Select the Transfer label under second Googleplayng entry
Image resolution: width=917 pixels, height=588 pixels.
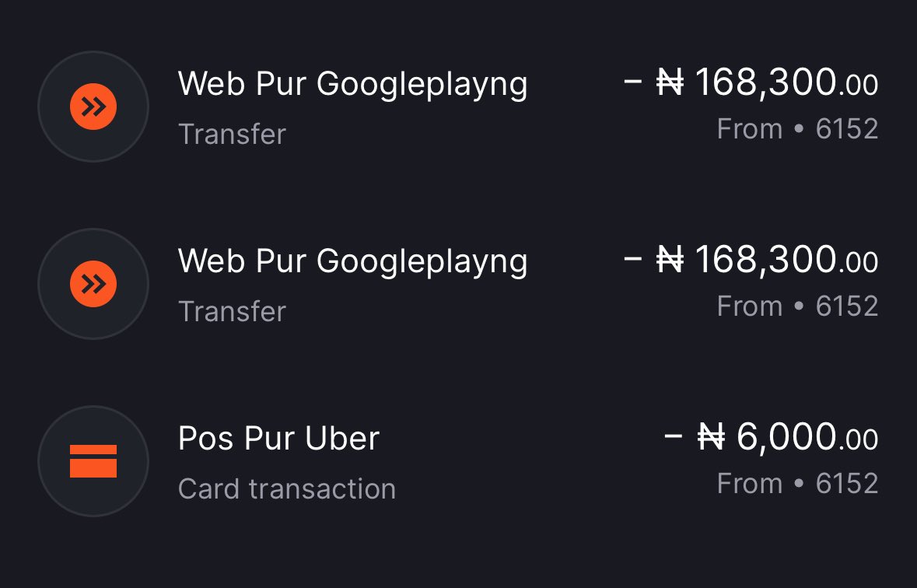(x=233, y=311)
